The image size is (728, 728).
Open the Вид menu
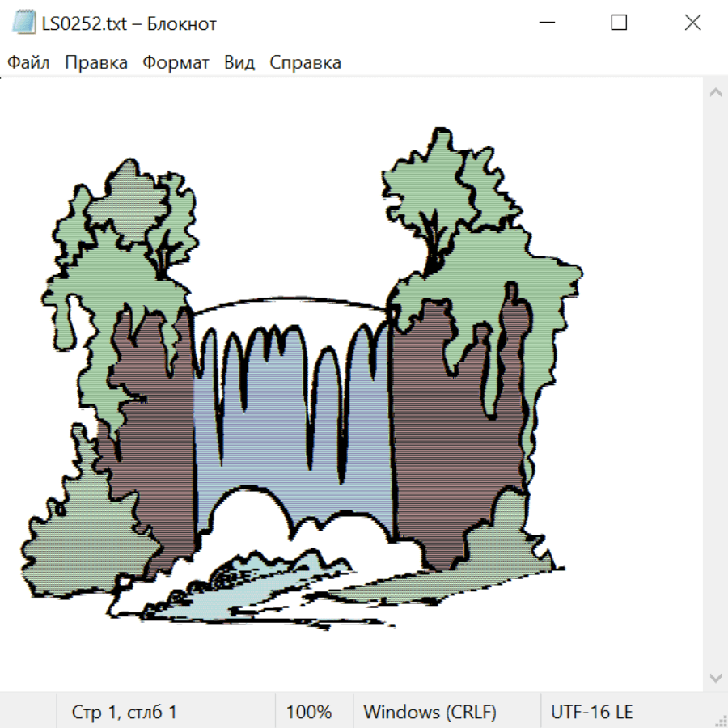[239, 63]
